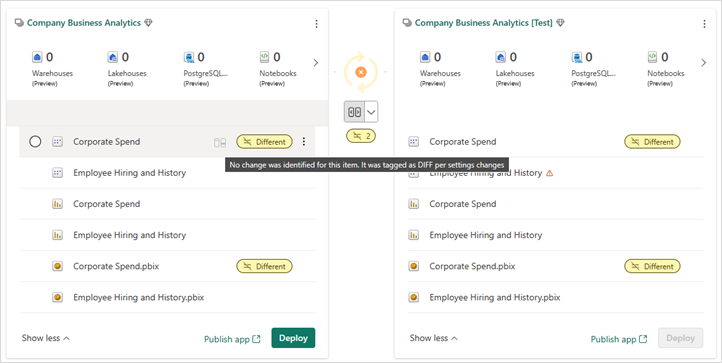Click the compare stages button
This screenshot has height=363, width=722.
(355, 112)
